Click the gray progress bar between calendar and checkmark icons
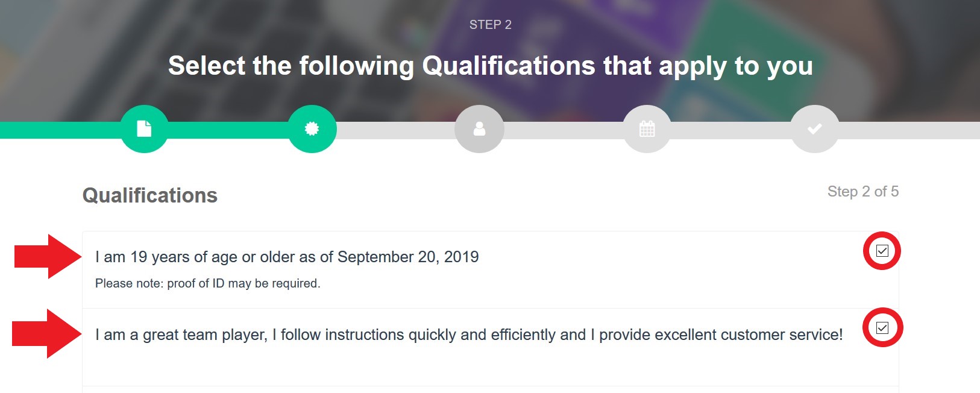The image size is (980, 393). (x=730, y=130)
